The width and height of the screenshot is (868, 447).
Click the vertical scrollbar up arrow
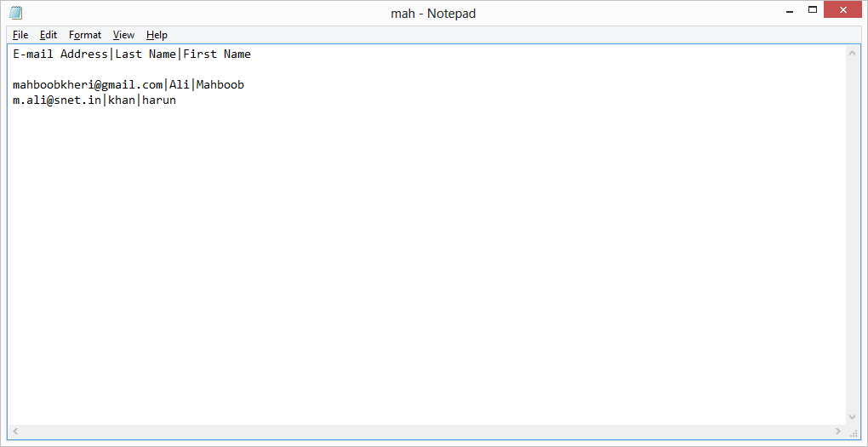tap(853, 53)
